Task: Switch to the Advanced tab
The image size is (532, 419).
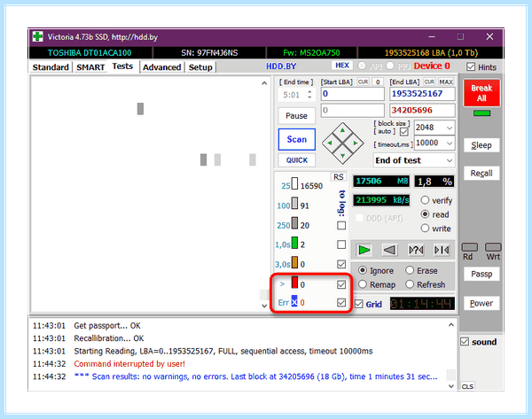Action: [162, 67]
